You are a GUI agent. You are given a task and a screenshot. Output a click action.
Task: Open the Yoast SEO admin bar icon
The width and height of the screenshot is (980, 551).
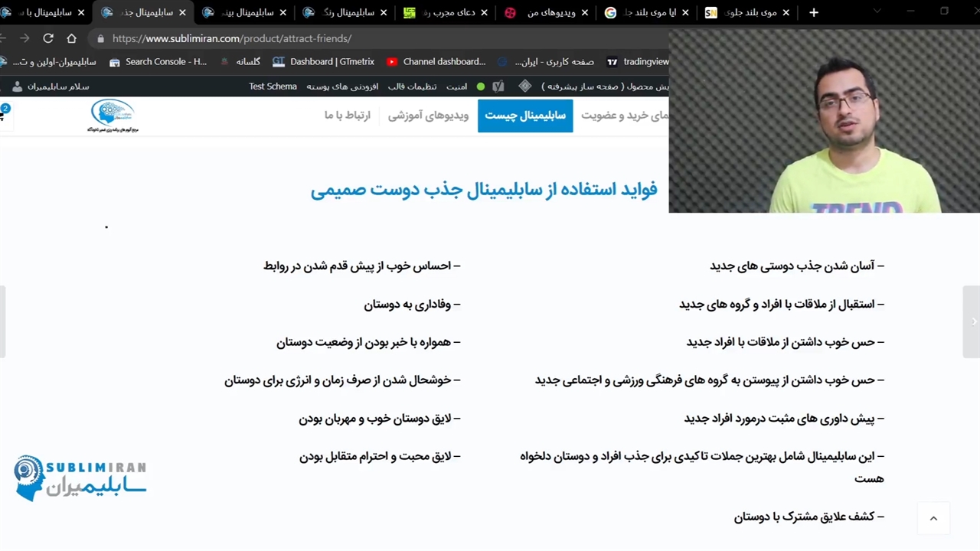(x=498, y=86)
